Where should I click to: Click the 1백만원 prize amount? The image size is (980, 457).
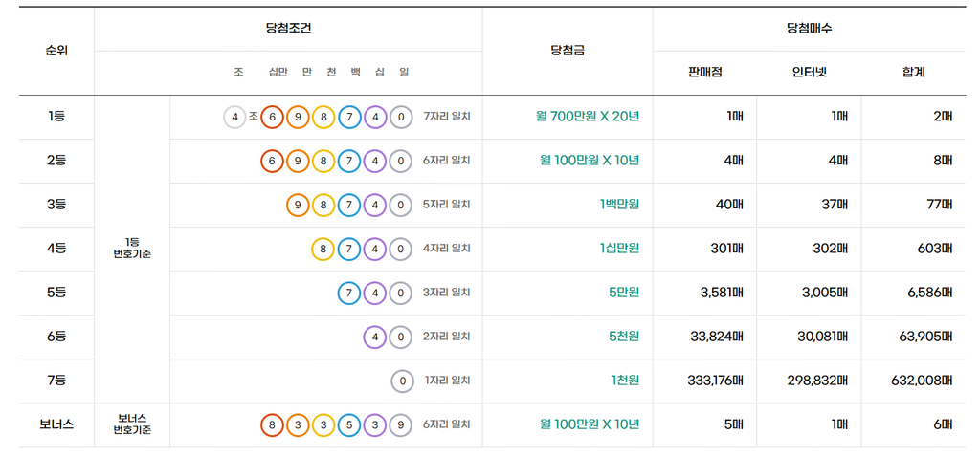point(618,205)
